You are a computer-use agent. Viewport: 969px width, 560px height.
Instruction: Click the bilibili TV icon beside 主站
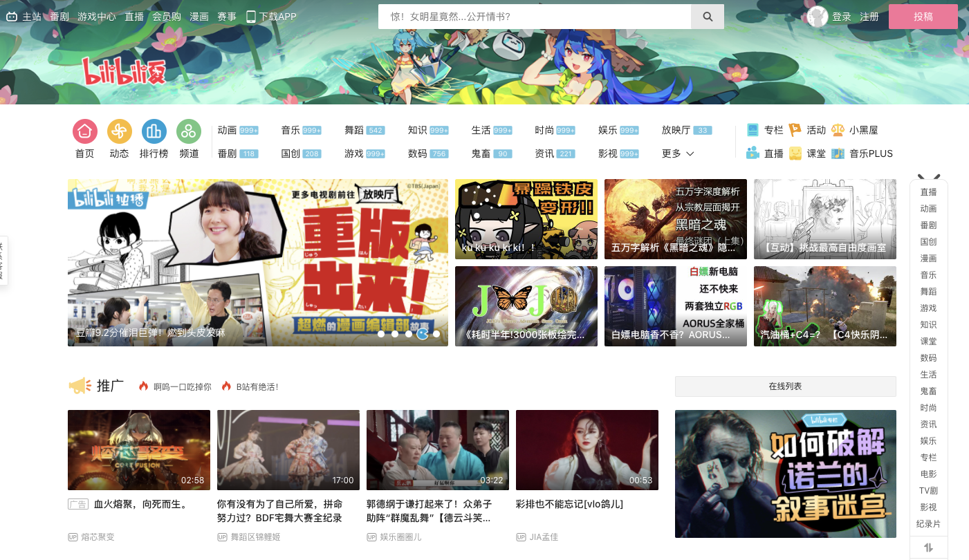(x=12, y=17)
